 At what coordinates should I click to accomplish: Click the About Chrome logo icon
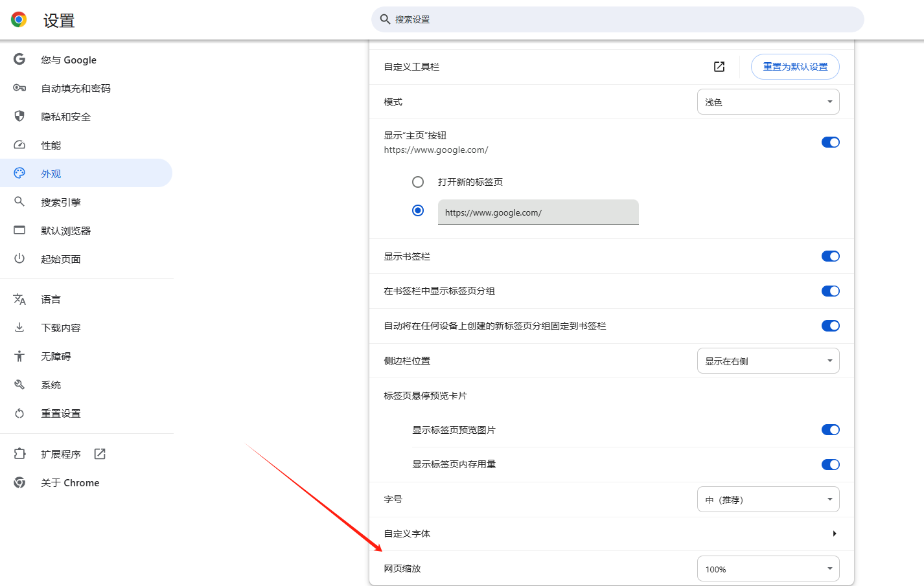click(x=19, y=482)
